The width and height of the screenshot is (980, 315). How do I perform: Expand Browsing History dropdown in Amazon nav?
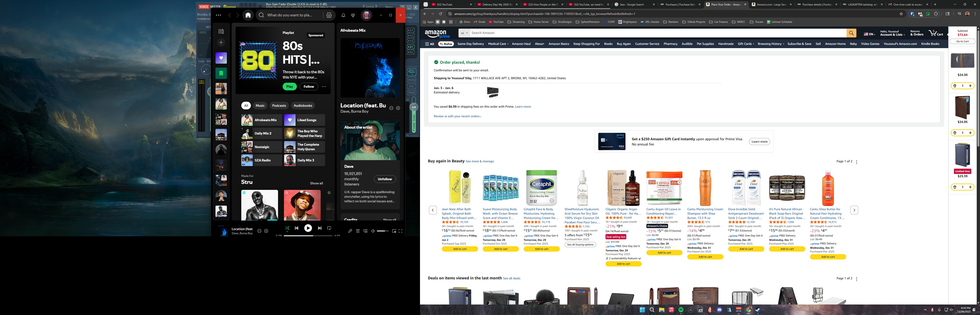pos(771,44)
